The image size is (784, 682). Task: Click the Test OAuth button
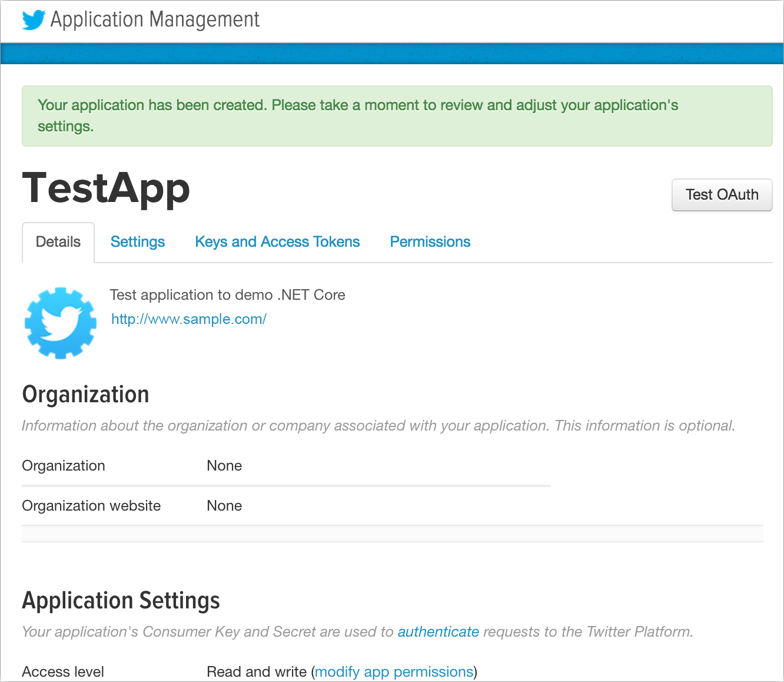(x=722, y=195)
